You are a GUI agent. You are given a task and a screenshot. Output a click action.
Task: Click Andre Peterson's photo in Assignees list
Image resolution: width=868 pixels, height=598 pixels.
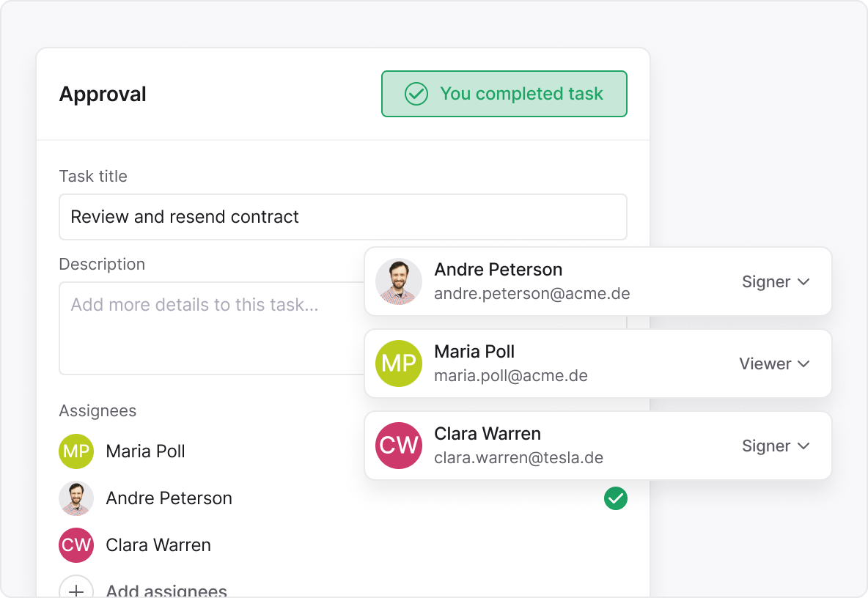pos(76,498)
